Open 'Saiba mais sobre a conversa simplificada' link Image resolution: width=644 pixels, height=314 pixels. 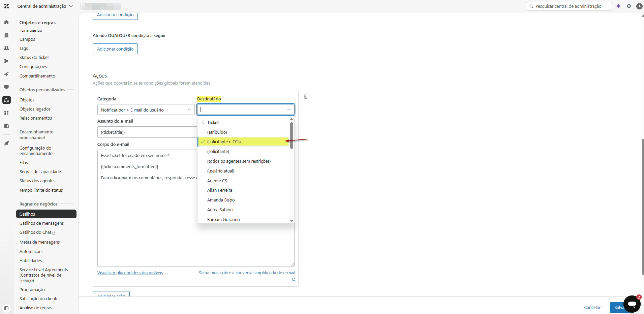(x=247, y=273)
